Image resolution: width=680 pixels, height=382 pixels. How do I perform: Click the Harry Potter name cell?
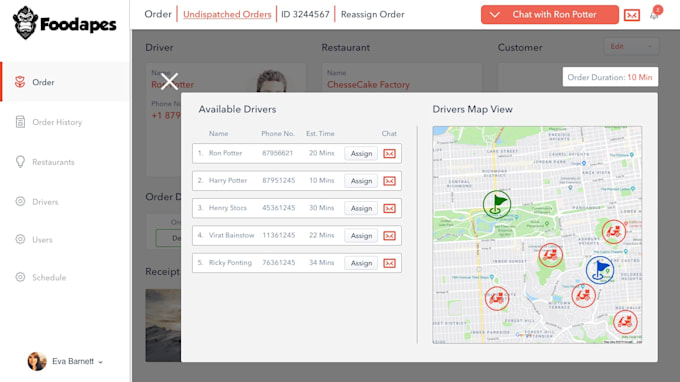click(228, 180)
